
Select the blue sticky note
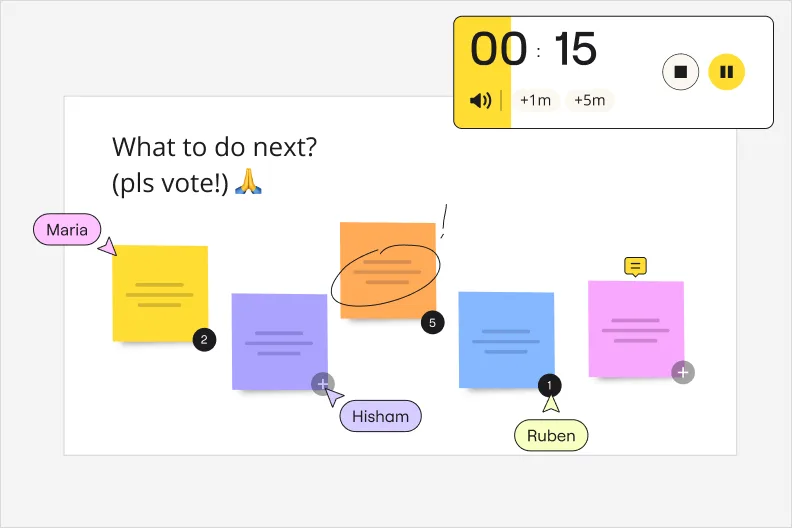507,340
